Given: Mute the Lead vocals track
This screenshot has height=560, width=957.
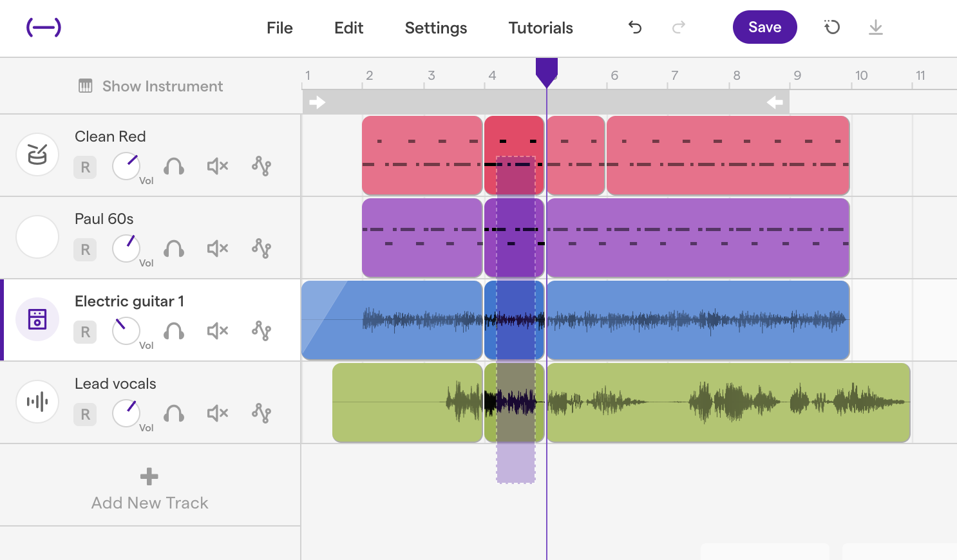Looking at the screenshot, I should tap(218, 413).
